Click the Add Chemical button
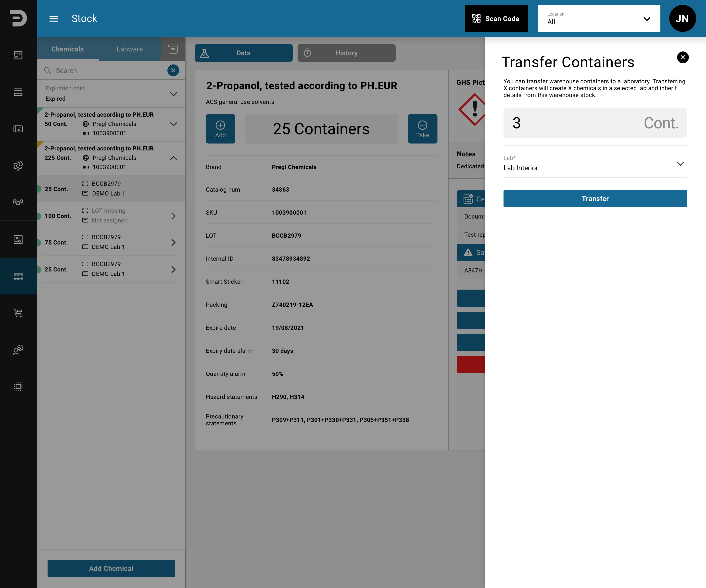Screen dimensions: 706x588 111,568
